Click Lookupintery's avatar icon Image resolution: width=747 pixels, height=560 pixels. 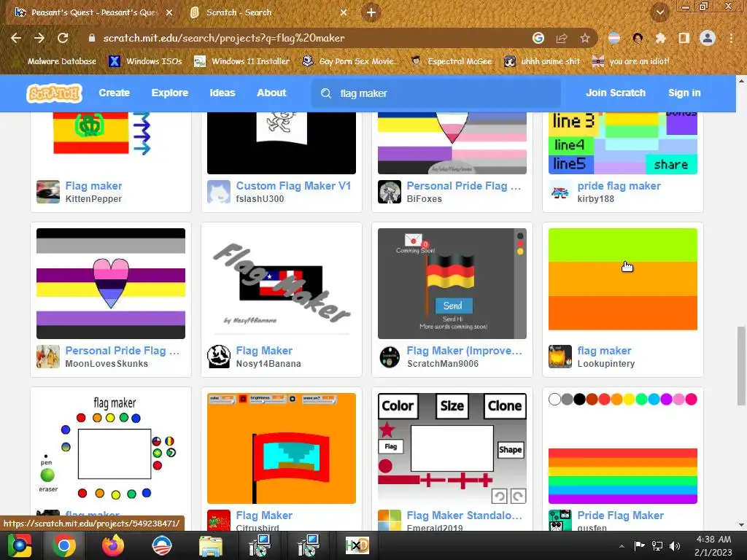(560, 356)
